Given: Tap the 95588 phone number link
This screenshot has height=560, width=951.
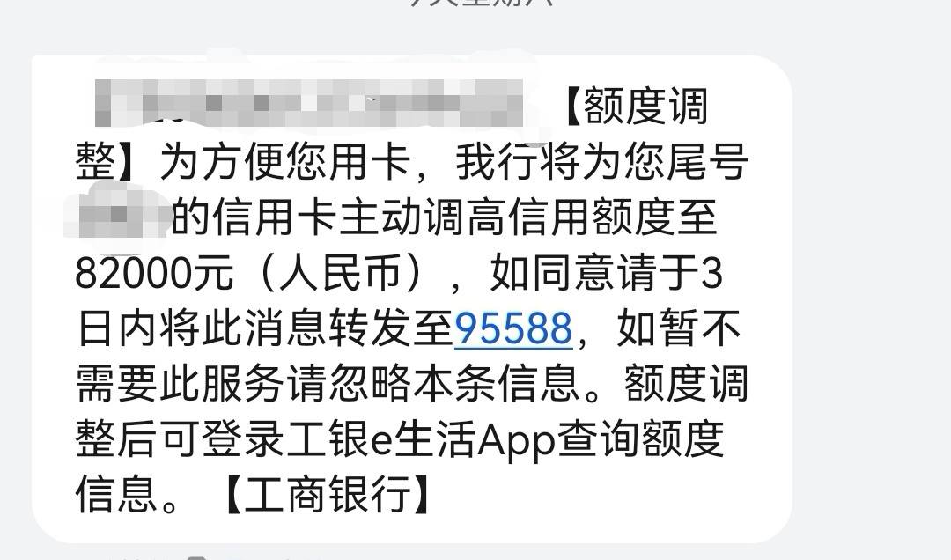Looking at the screenshot, I should (513, 328).
